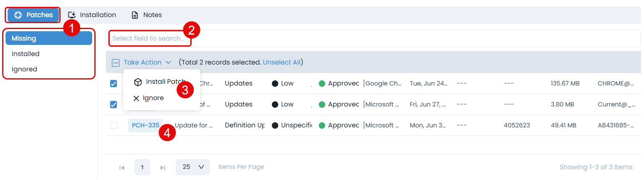Toggle the select-all header checkbox
644x180 pixels.
click(x=116, y=63)
